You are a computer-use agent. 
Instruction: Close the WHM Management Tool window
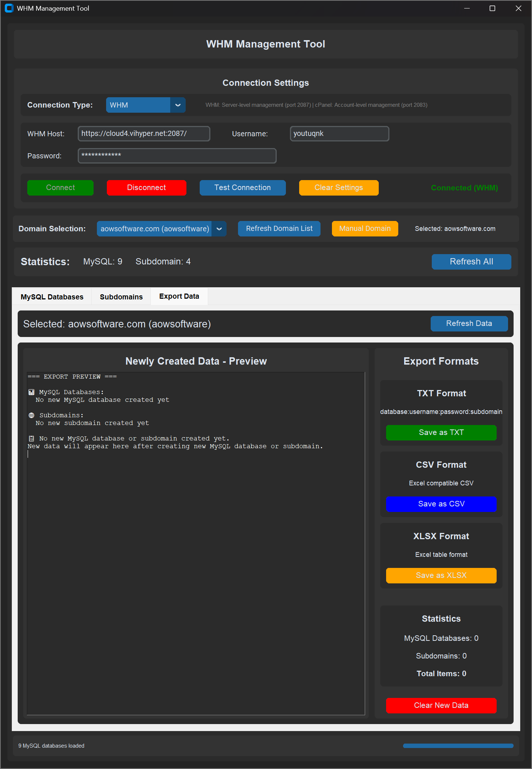click(x=518, y=8)
